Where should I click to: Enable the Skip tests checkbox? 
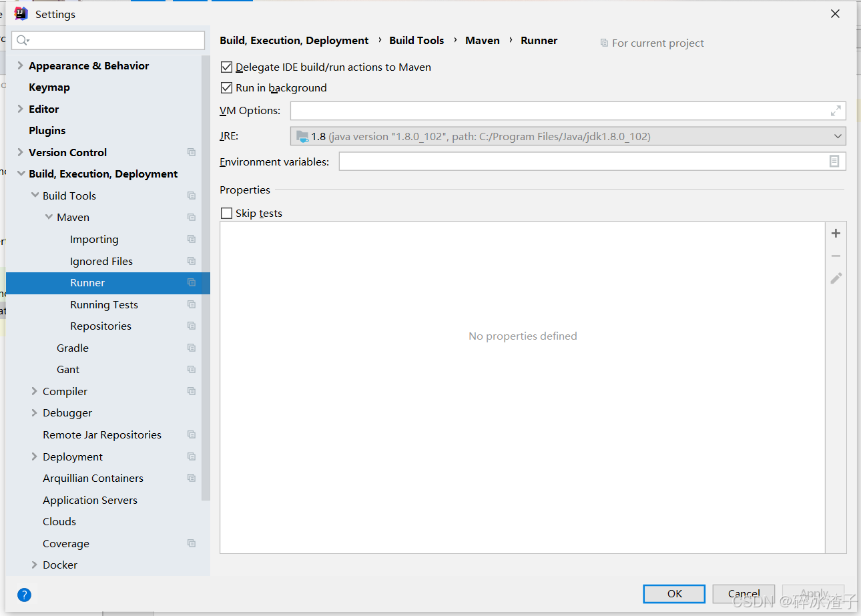(x=226, y=214)
